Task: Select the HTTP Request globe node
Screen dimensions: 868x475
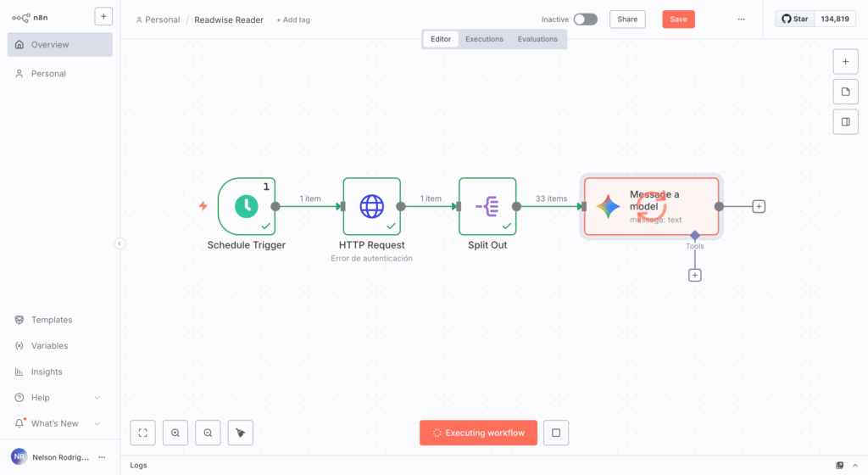Action: 372,206
